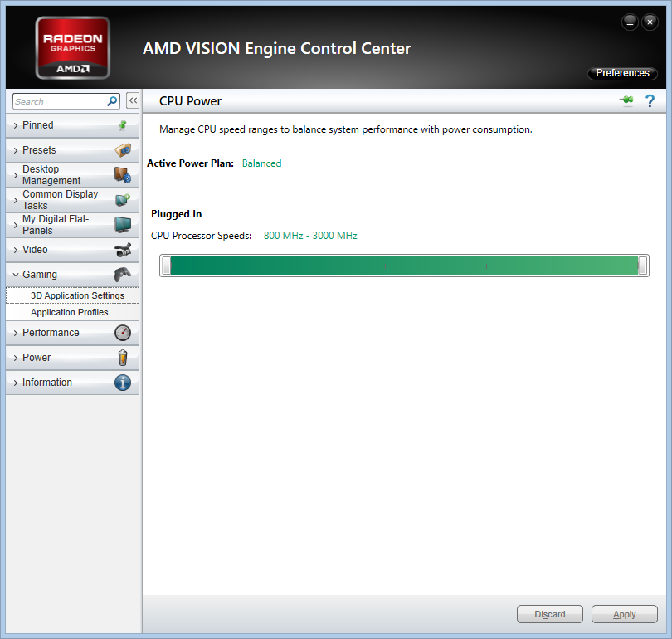This screenshot has width=672, height=639.
Task: Click the Radeon Graphics AMD logo
Action: click(x=72, y=47)
